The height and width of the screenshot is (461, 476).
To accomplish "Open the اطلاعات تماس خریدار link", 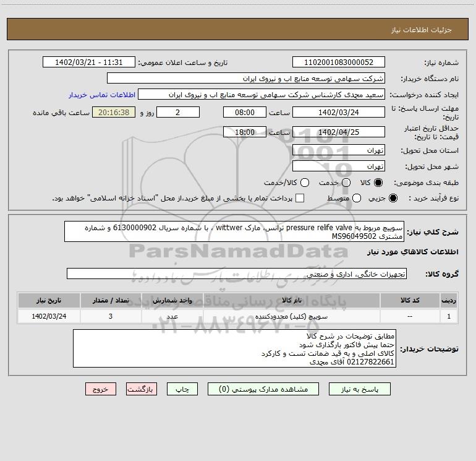I will click(102, 95).
